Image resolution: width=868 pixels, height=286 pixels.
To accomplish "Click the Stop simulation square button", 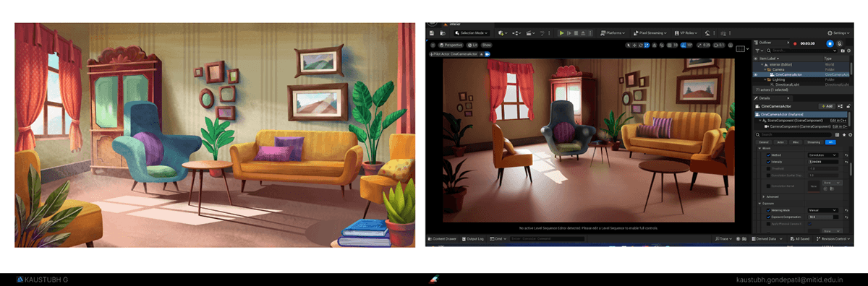I will coord(576,33).
